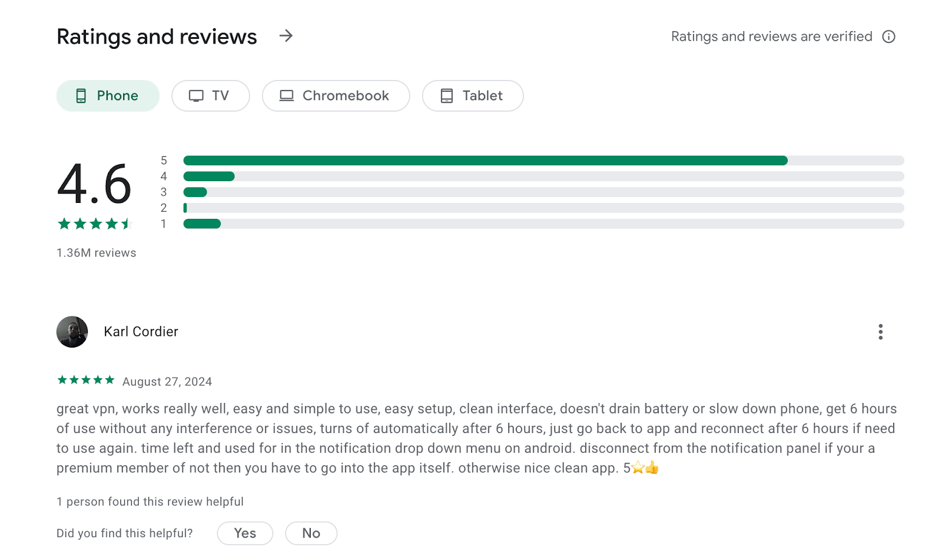
Task: Click the TV screen icon
Action: pyautogui.click(x=196, y=96)
